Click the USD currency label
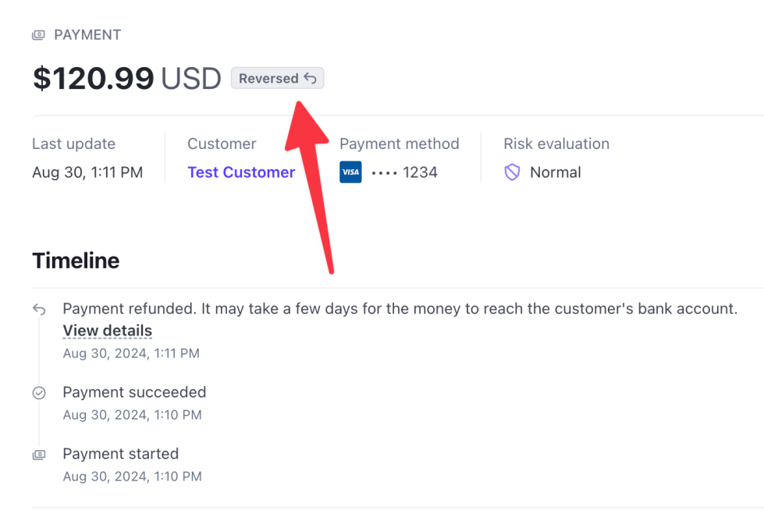764x532 pixels. 191,79
